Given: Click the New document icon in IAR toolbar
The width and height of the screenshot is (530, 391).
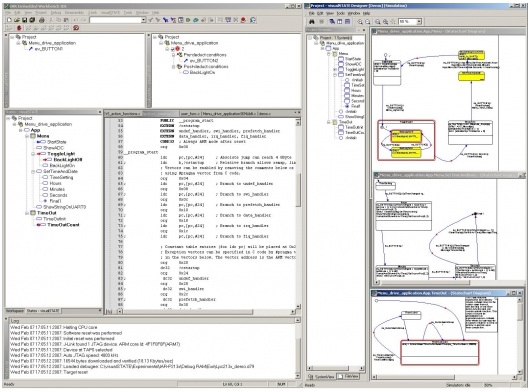Looking at the screenshot, I should [x=9, y=20].
